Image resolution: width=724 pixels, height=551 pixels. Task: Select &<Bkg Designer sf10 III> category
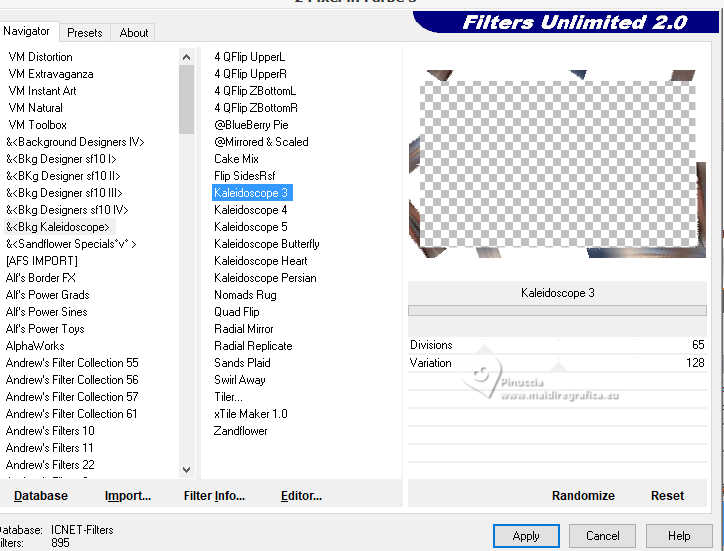(x=64, y=193)
